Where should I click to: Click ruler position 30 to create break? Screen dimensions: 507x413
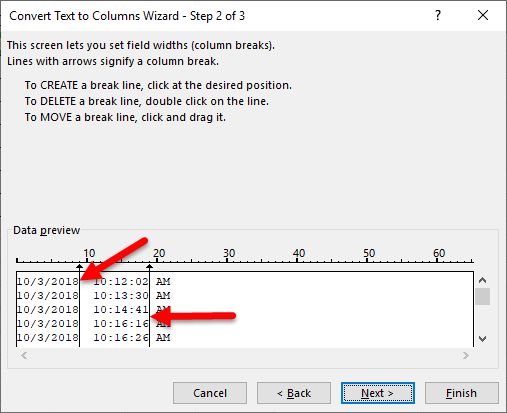(227, 259)
